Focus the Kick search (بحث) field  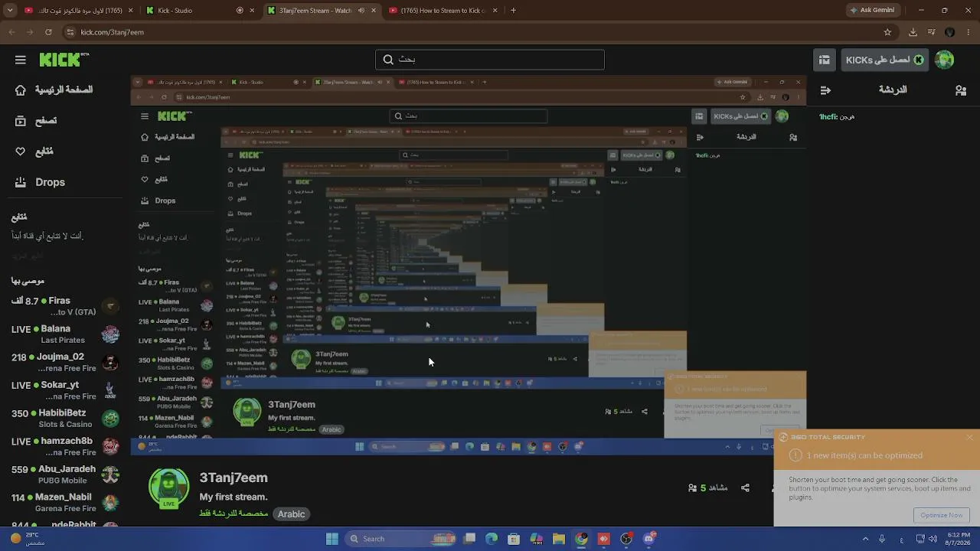coord(490,60)
